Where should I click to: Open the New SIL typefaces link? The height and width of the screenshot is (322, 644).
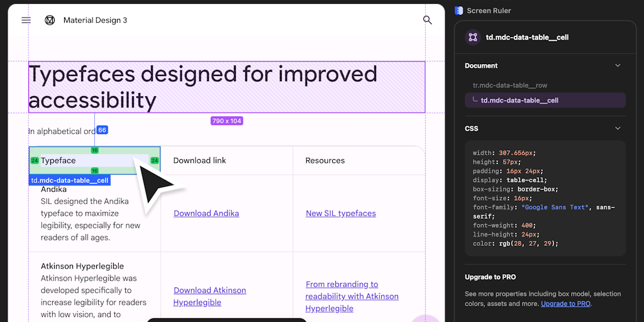pyautogui.click(x=340, y=213)
